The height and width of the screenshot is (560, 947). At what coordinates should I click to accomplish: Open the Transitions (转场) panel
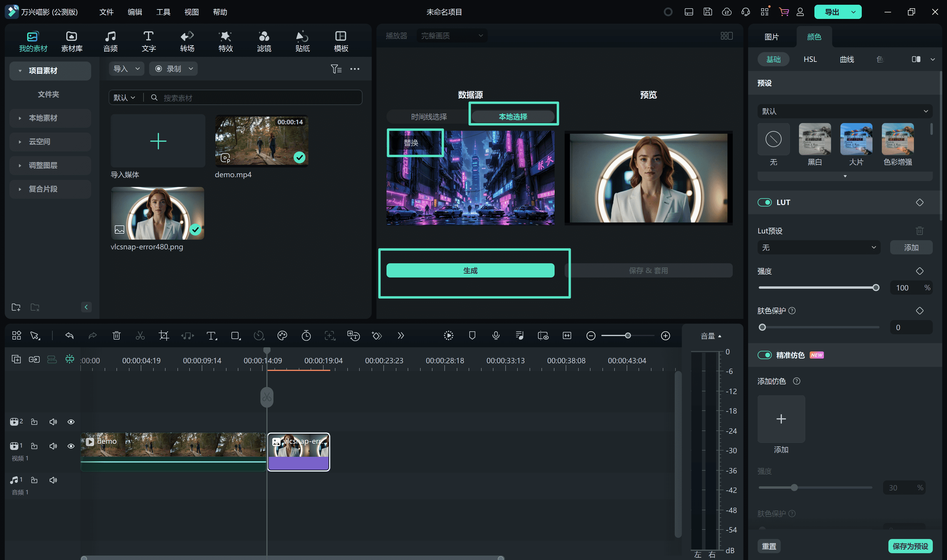click(x=187, y=41)
